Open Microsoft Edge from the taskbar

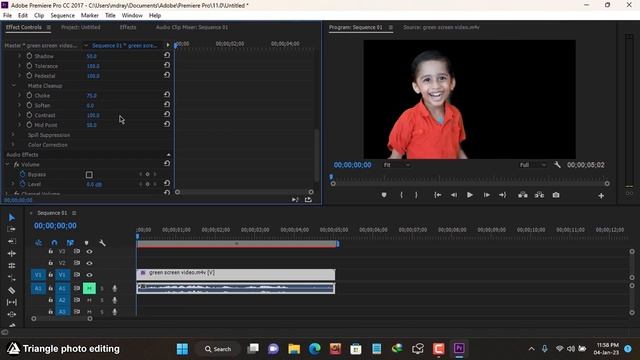pyautogui.click(x=315, y=349)
